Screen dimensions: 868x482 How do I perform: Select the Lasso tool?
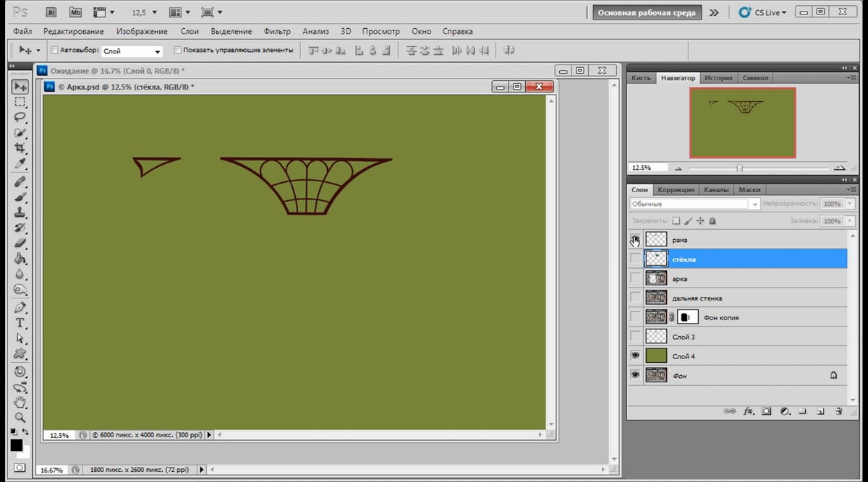tap(20, 118)
